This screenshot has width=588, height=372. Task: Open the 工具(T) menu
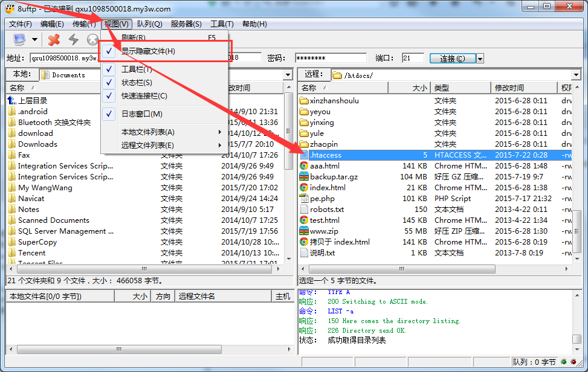click(x=222, y=24)
